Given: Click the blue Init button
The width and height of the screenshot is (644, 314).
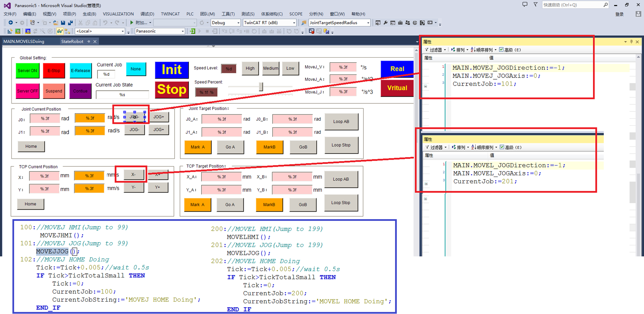Looking at the screenshot, I should (x=171, y=70).
